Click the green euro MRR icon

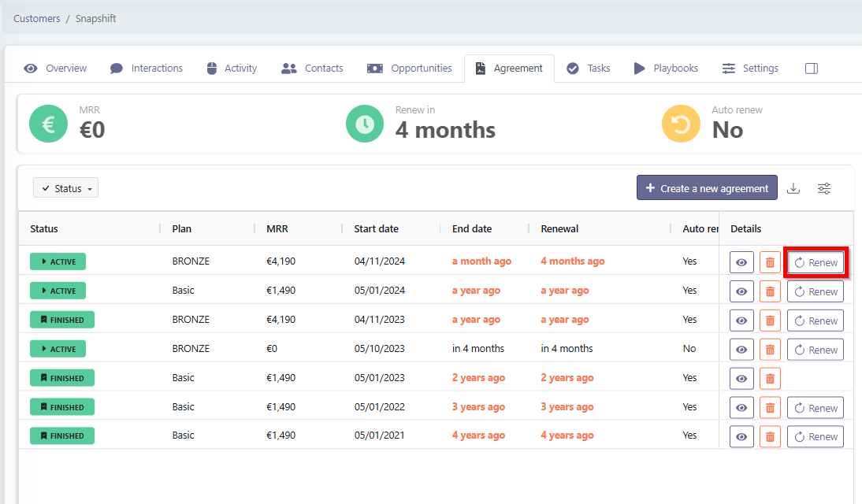point(48,124)
